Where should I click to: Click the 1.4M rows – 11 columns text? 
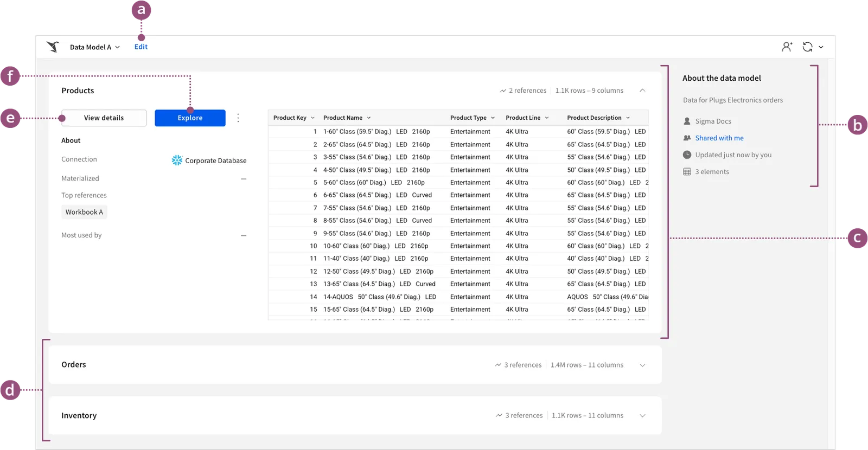pyautogui.click(x=587, y=365)
